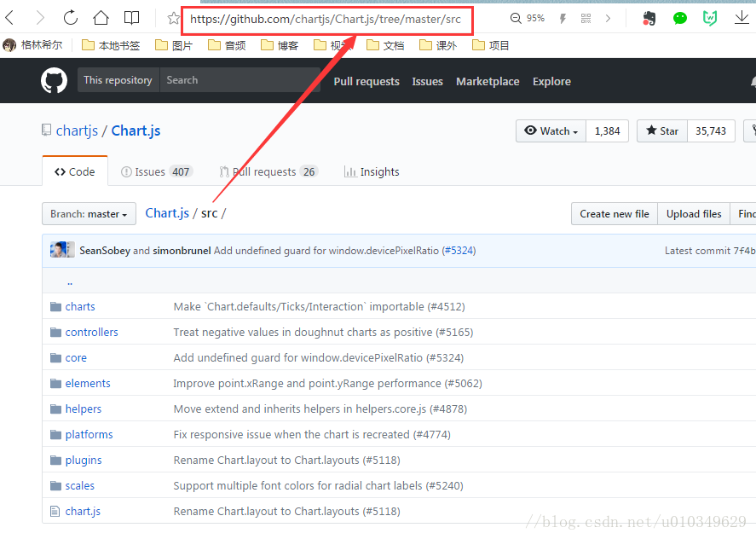Click the Create new file button
The height and width of the screenshot is (539, 756).
click(x=615, y=214)
